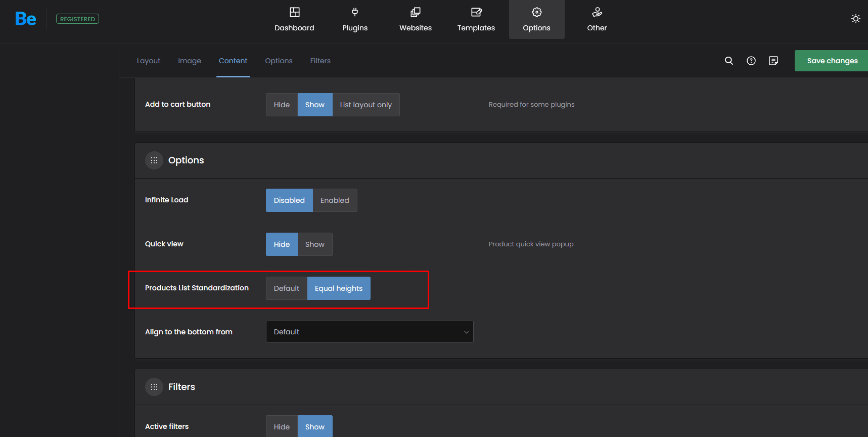Choose List layout only for Add to cart
Image resolution: width=868 pixels, height=437 pixels.
tap(366, 105)
